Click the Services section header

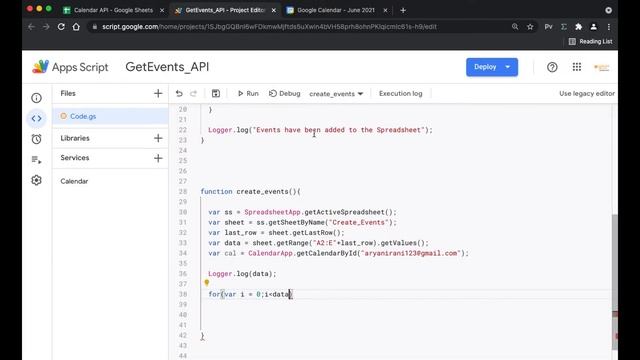[x=75, y=158]
